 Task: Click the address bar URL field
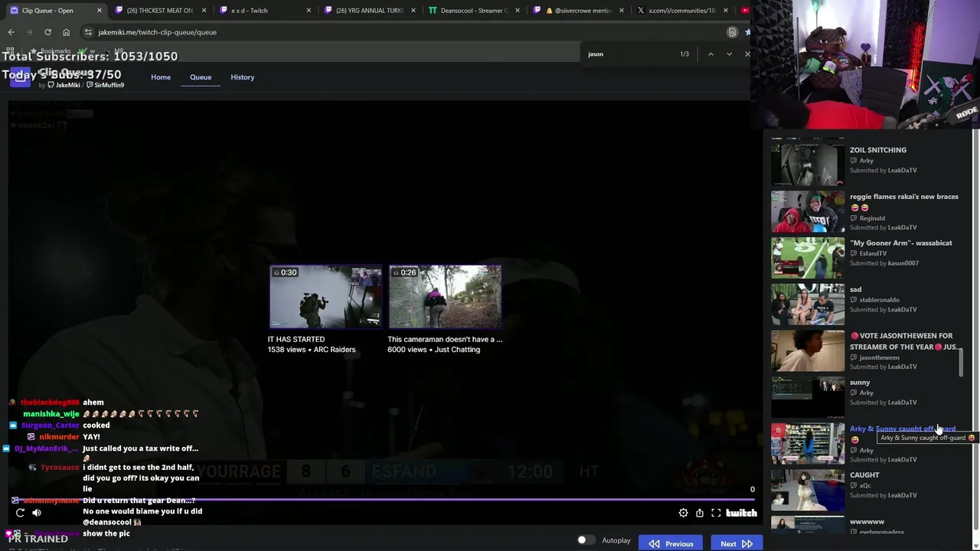406,32
